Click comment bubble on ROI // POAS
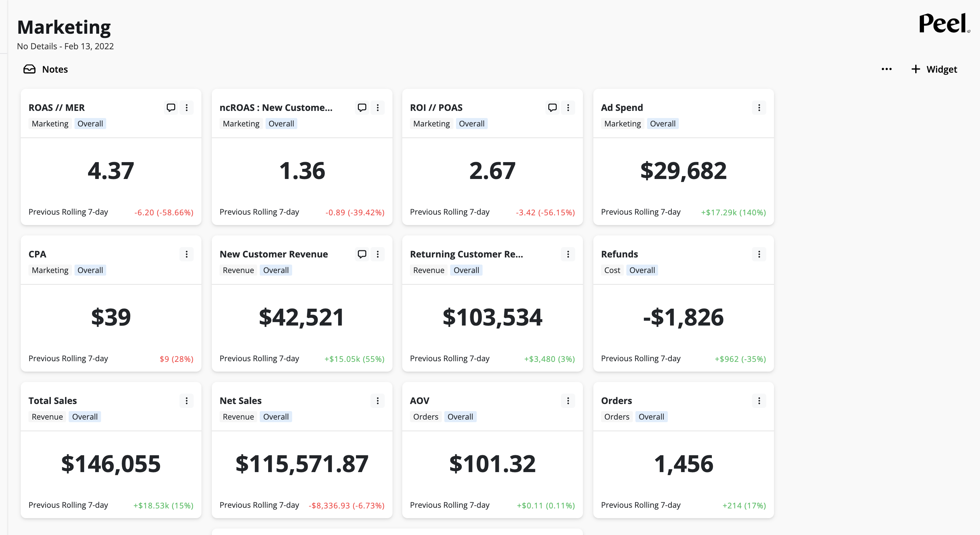The height and width of the screenshot is (535, 980). click(553, 107)
